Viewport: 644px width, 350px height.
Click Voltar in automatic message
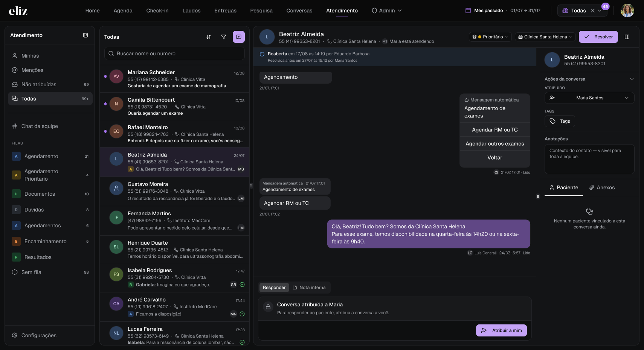point(495,158)
